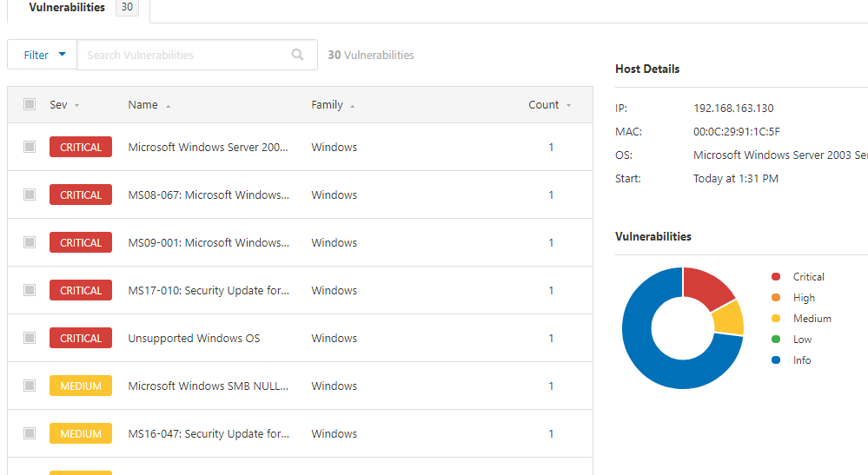The height and width of the screenshot is (475, 868).
Task: Sort by the Name column
Action: tap(149, 104)
